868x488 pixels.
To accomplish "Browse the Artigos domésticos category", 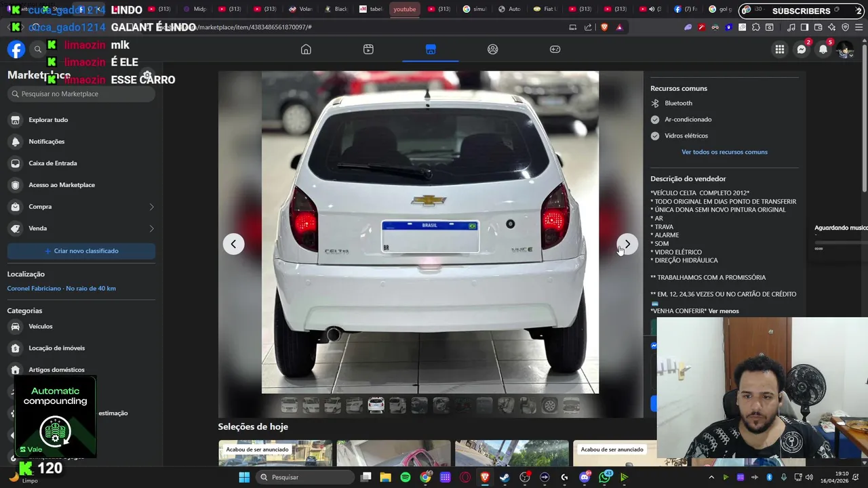I will (x=81, y=370).
